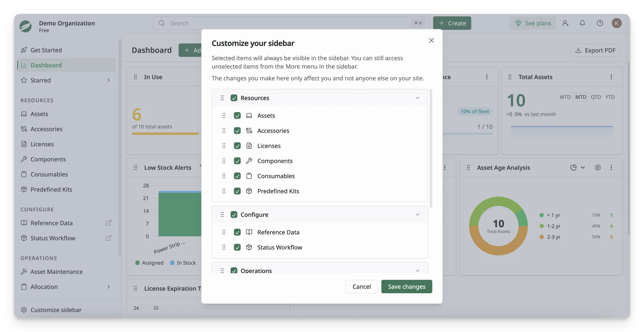Viewport: 644px width, 332px height.
Task: Open Asset Age Analysis three-dot menu
Action: coord(611,168)
